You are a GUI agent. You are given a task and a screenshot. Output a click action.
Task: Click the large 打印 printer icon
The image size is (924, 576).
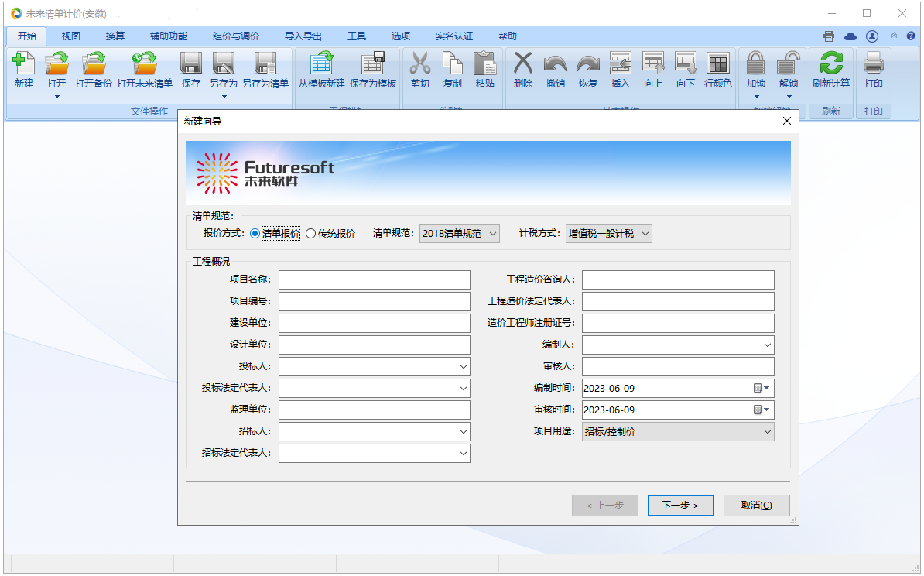[x=874, y=63]
